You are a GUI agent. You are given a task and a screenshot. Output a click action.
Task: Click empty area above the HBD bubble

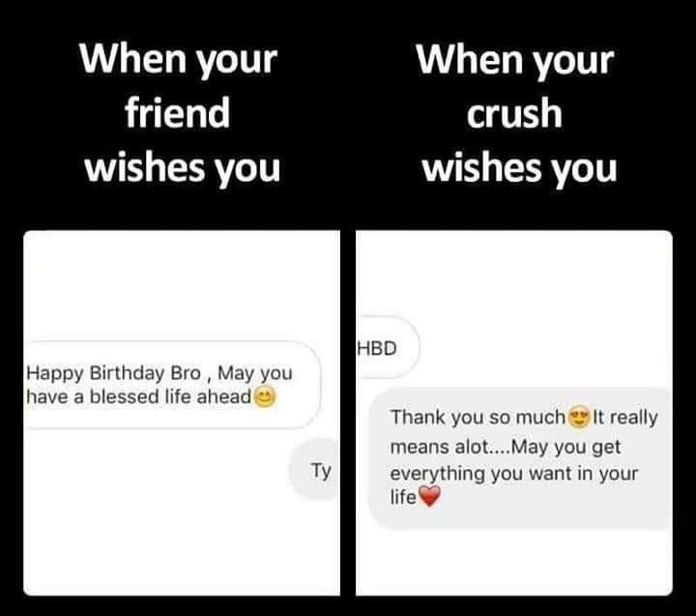click(514, 273)
